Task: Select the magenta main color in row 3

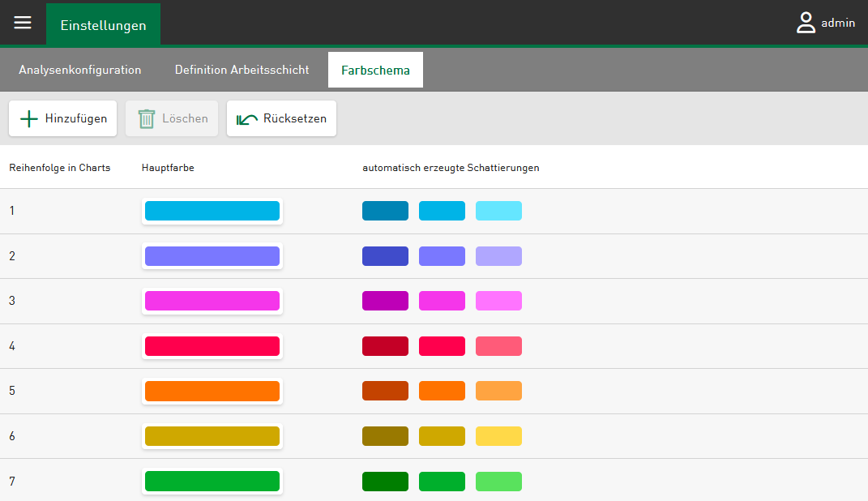Action: pyautogui.click(x=212, y=301)
